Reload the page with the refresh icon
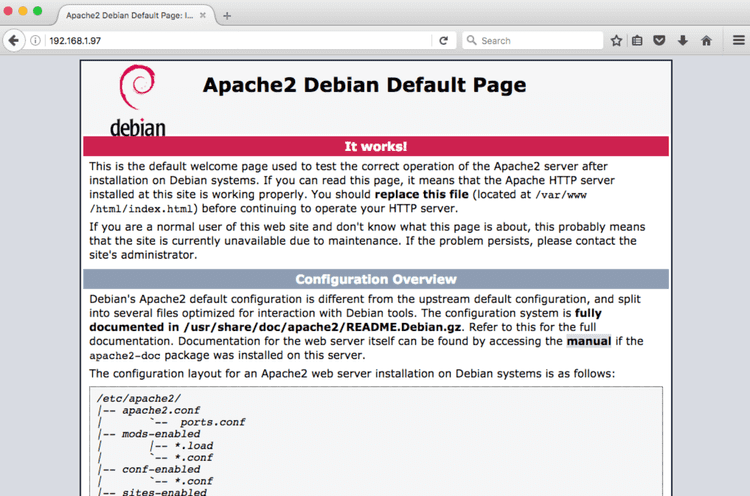Screen dimensions: 750x496 pos(443,41)
